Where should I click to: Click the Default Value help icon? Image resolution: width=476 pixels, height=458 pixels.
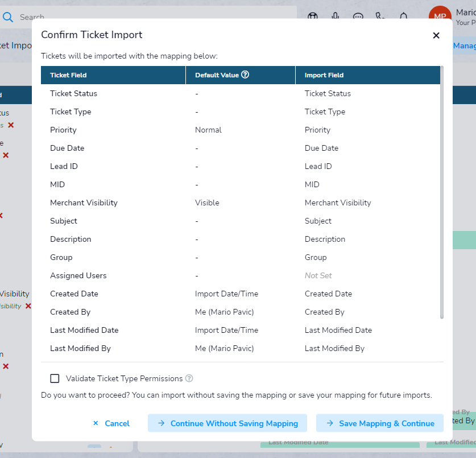click(245, 75)
